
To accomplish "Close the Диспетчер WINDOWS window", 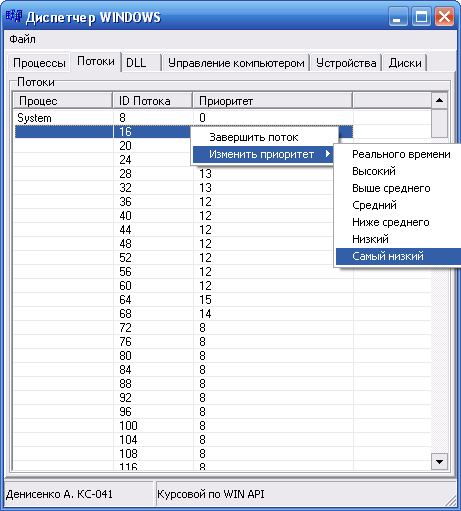I will click(445, 16).
